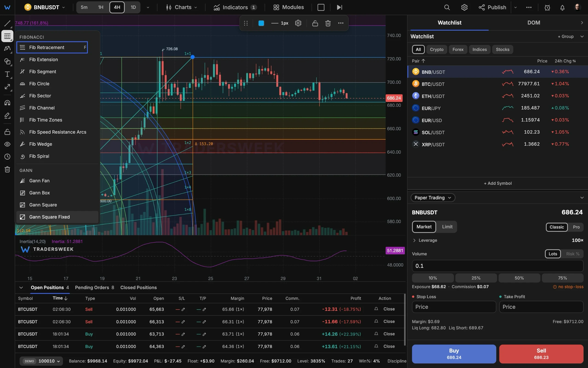Collapse the positions panel chevron
The width and height of the screenshot is (588, 368).
tap(21, 287)
